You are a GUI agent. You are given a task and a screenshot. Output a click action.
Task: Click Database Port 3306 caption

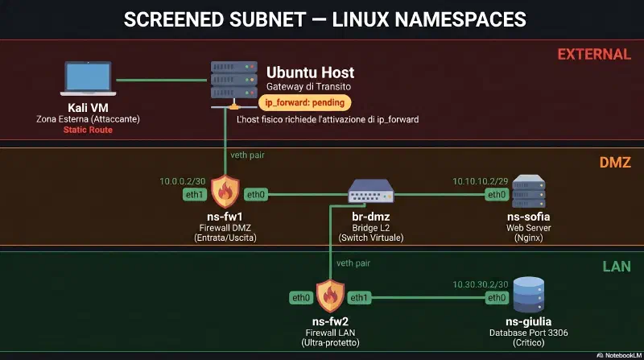coord(529,333)
